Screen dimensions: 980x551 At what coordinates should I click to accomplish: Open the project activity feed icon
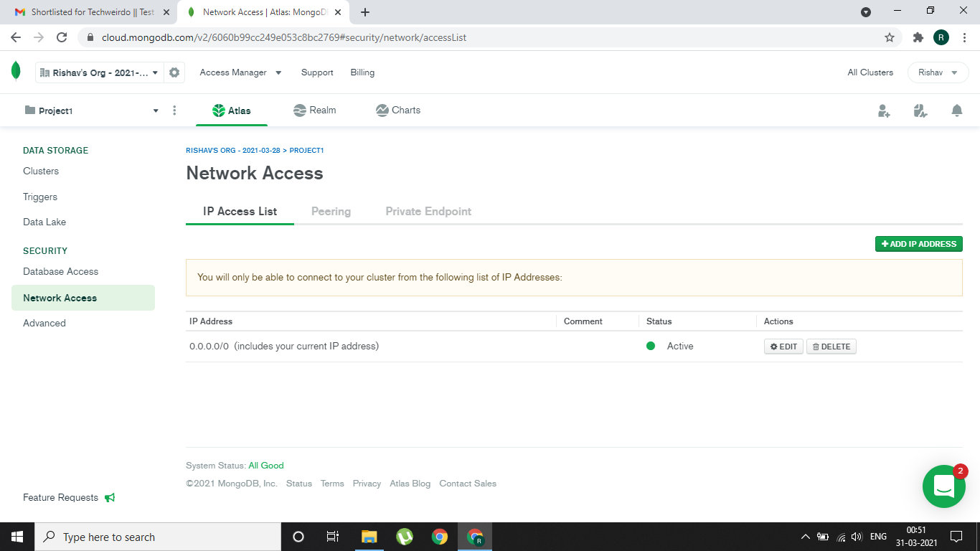pyautogui.click(x=920, y=110)
